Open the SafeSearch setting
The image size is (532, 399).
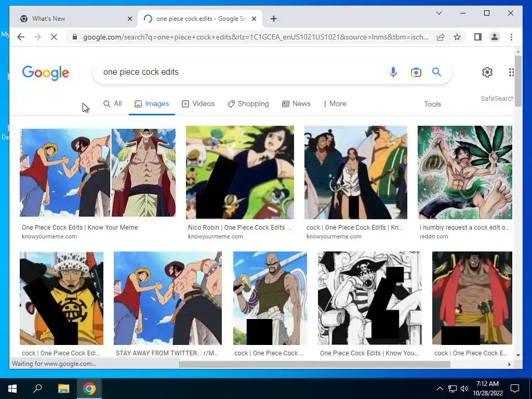pyautogui.click(x=497, y=98)
